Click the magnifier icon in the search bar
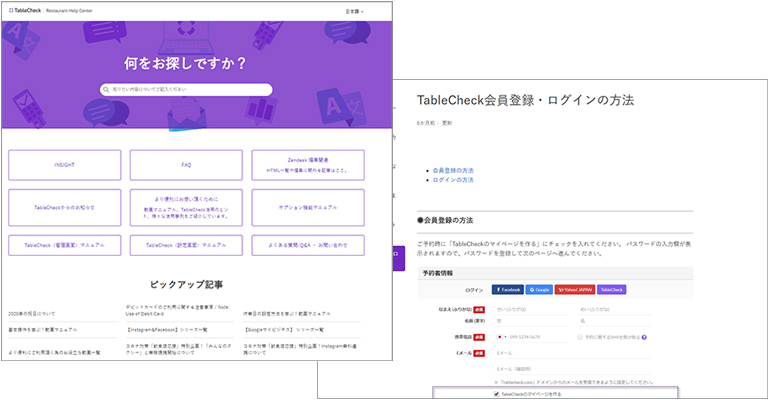 106,90
